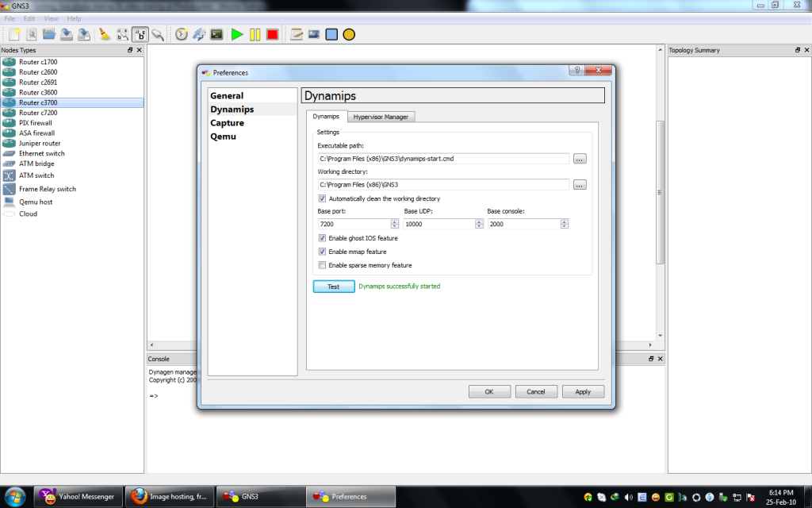812x508 pixels.
Task: Open the File menu
Action: pyautogui.click(x=10, y=19)
